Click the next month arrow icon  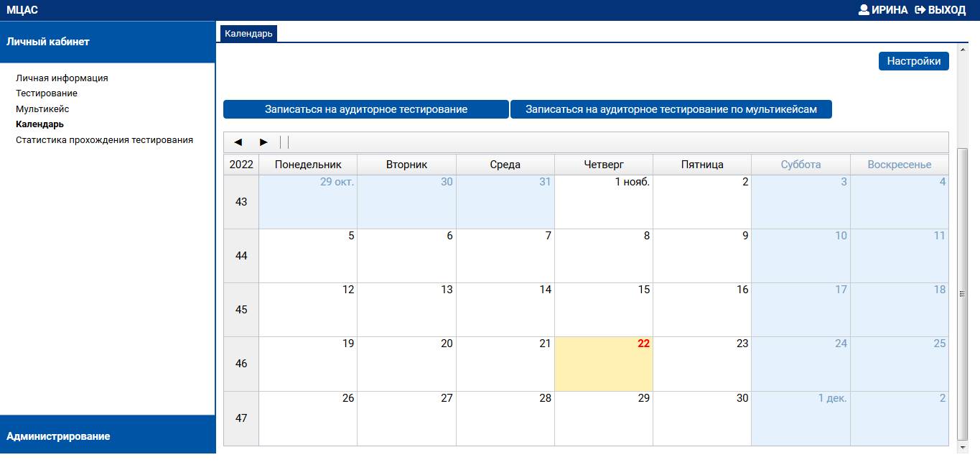tap(263, 142)
